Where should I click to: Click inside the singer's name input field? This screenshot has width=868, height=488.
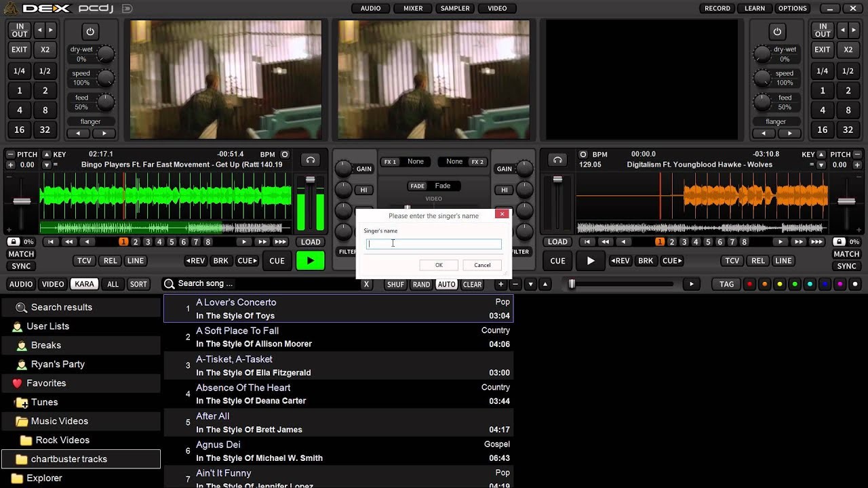433,243
